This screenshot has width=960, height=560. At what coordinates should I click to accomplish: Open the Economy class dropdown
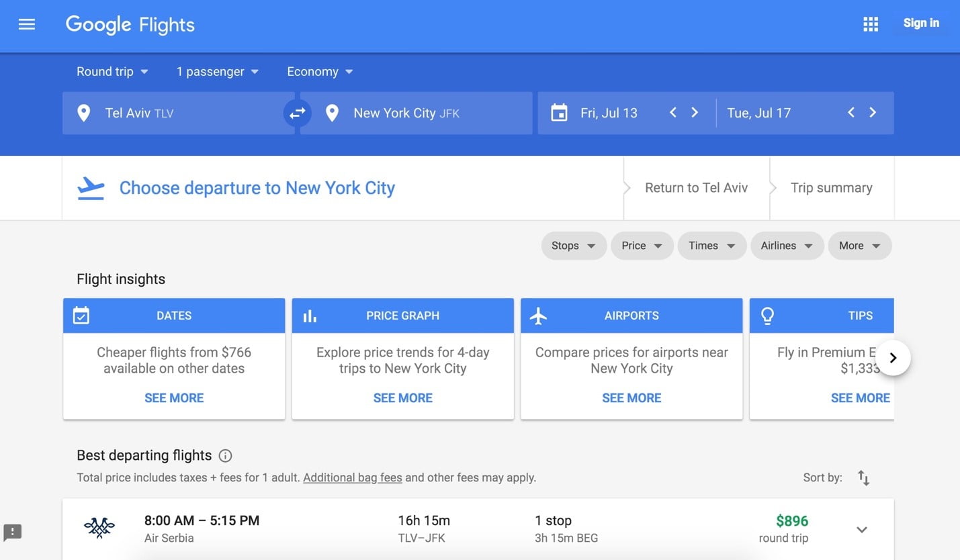point(320,72)
